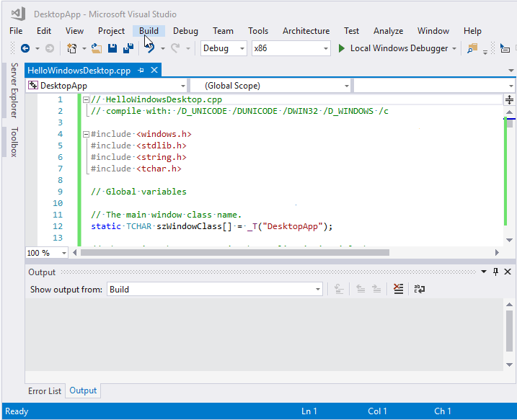
Task: Click the editor horizontal scrollbar thumb
Action: 234,253
